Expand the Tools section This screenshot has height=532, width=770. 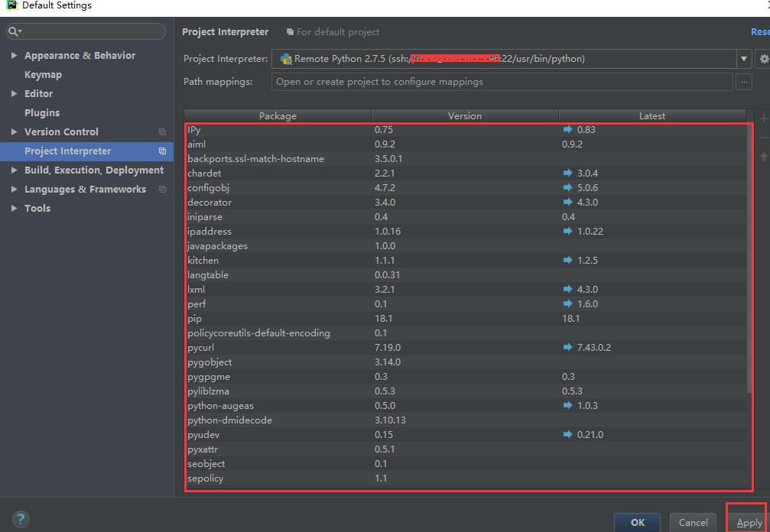[x=14, y=209]
